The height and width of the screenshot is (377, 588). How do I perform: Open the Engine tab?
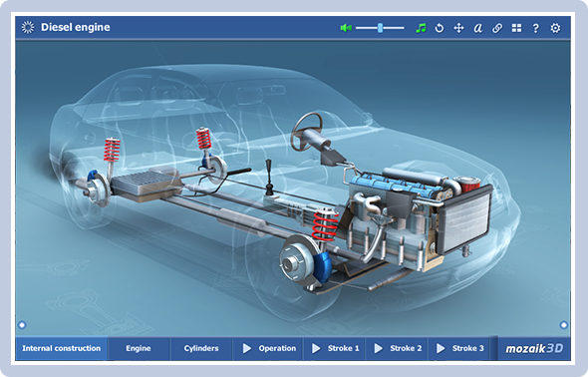tap(139, 348)
